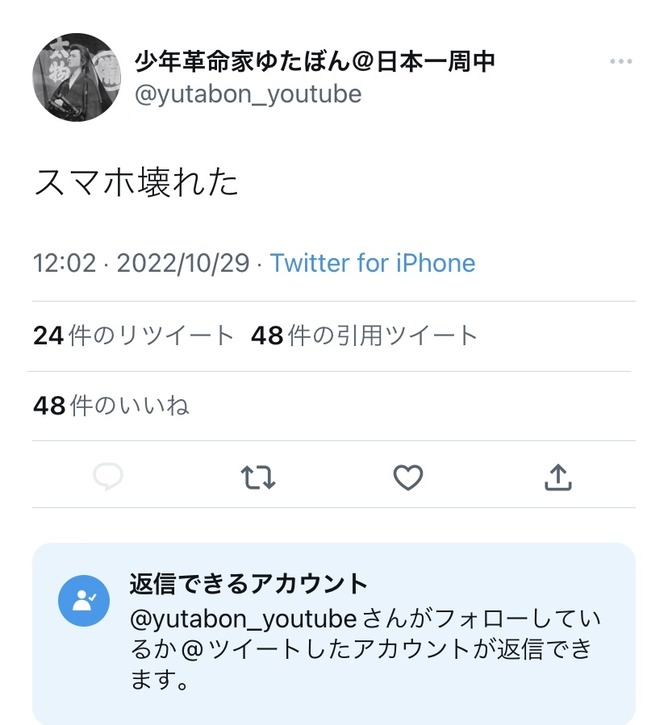Image resolution: width=668 pixels, height=725 pixels.
Task: View the 48件の引用ツイート list
Action: pos(364,336)
